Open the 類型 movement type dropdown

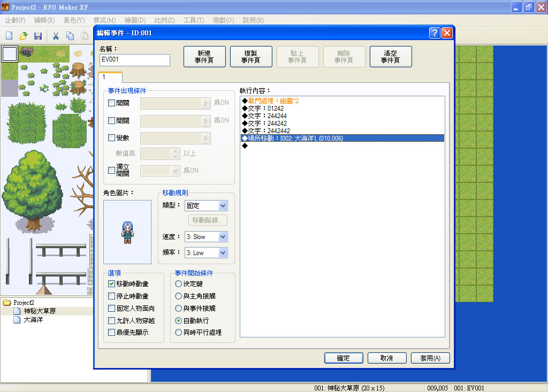(223, 205)
